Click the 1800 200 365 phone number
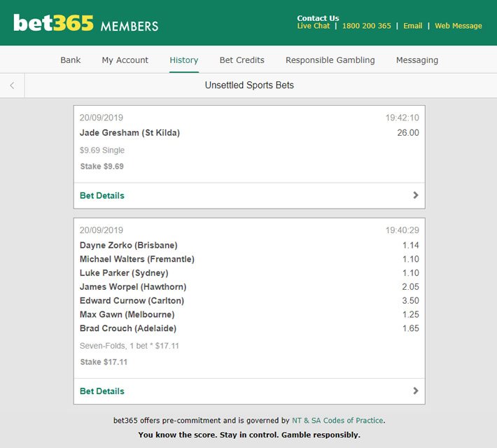Screen dimensions: 497x448 pyautogui.click(x=366, y=26)
